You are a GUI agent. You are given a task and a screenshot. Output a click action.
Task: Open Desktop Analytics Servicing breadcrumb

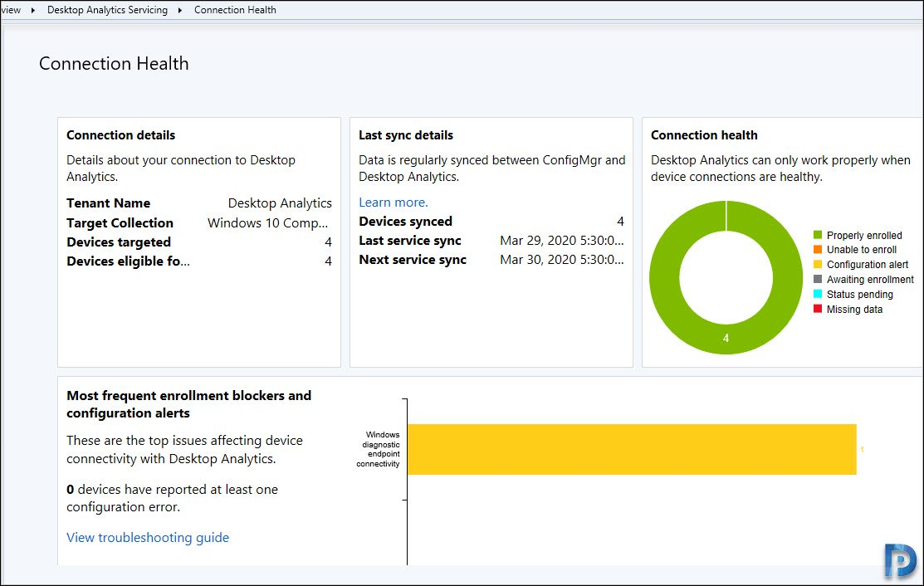coord(107,10)
